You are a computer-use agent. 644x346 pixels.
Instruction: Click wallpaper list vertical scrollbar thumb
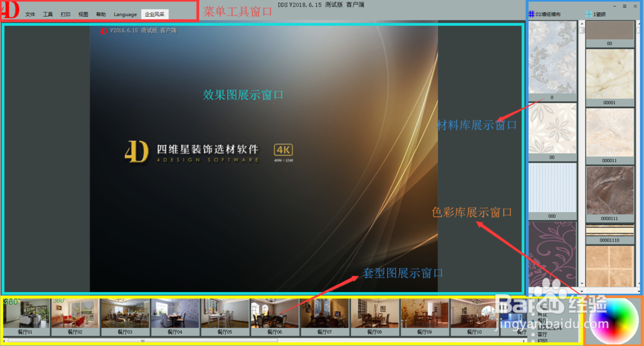pyautogui.click(x=582, y=30)
